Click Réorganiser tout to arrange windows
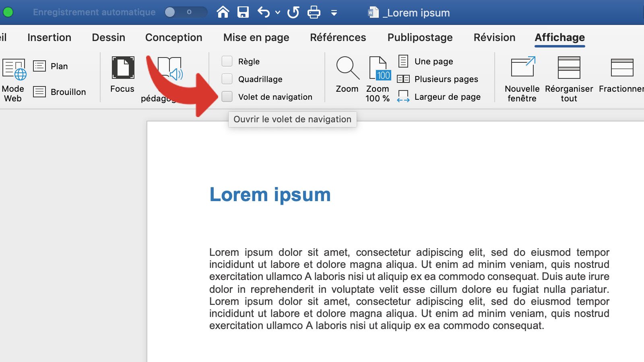This screenshot has width=644, height=362. coord(568,76)
